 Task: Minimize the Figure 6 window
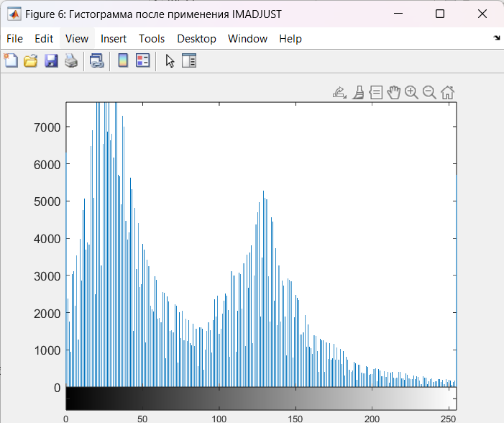pos(398,14)
